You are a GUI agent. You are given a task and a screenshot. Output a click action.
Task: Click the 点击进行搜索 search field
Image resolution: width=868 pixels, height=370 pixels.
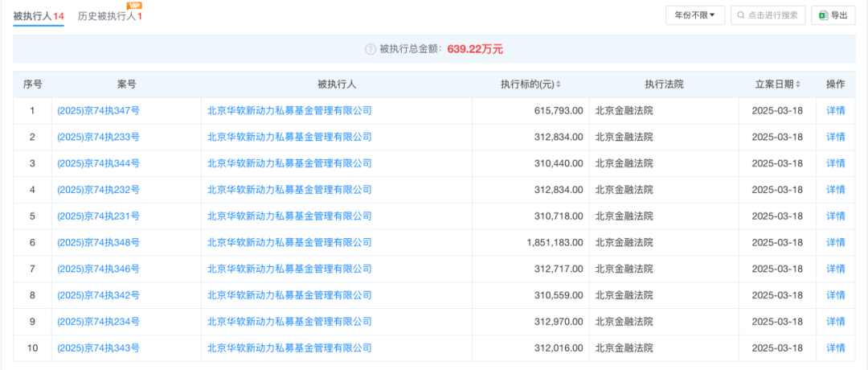768,15
